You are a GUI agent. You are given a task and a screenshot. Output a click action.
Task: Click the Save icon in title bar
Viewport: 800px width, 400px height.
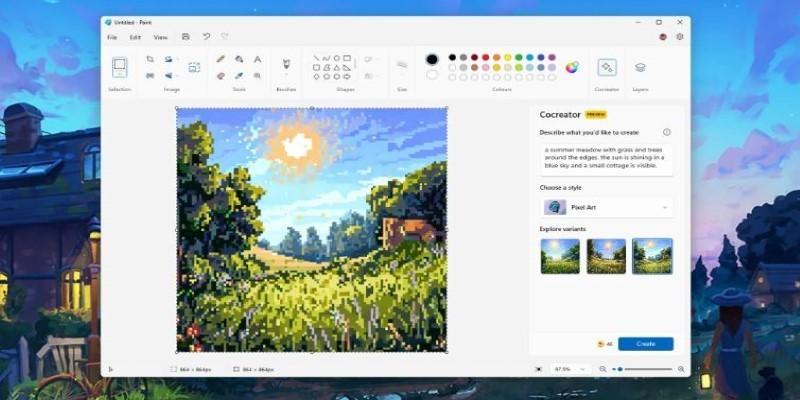185,37
